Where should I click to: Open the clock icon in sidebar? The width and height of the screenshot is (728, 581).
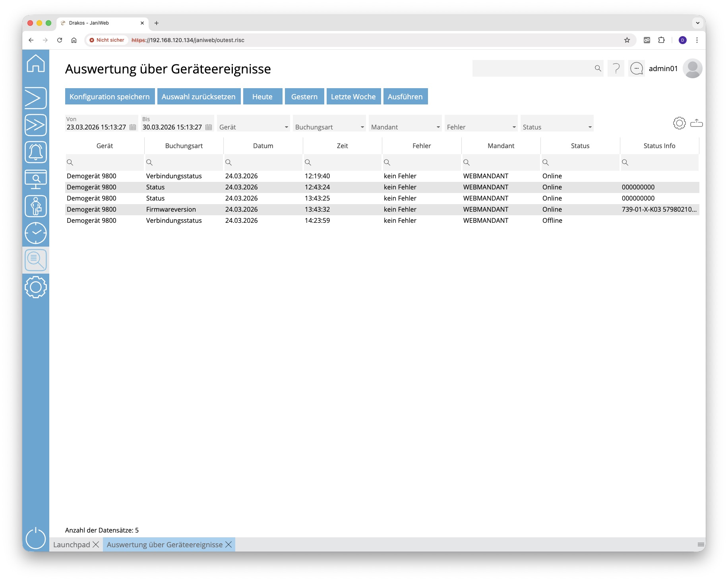pyautogui.click(x=36, y=233)
